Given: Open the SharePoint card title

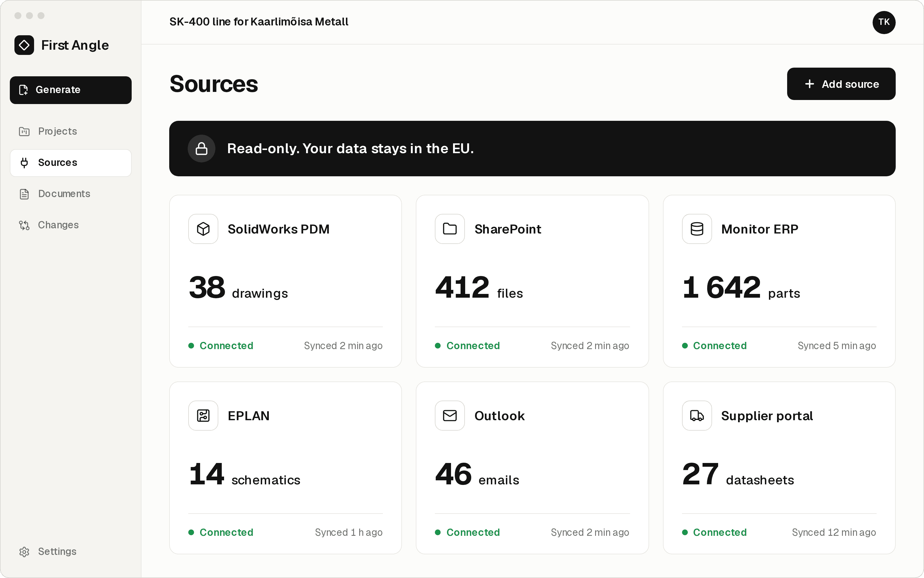Looking at the screenshot, I should [508, 229].
